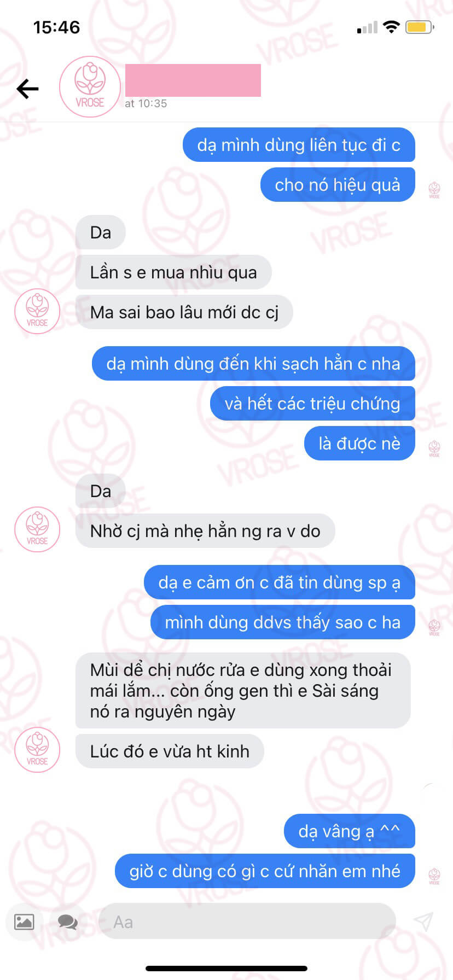
Task: Select the message 'dạ mình dùng liên tục đi c'
Action: [x=299, y=145]
